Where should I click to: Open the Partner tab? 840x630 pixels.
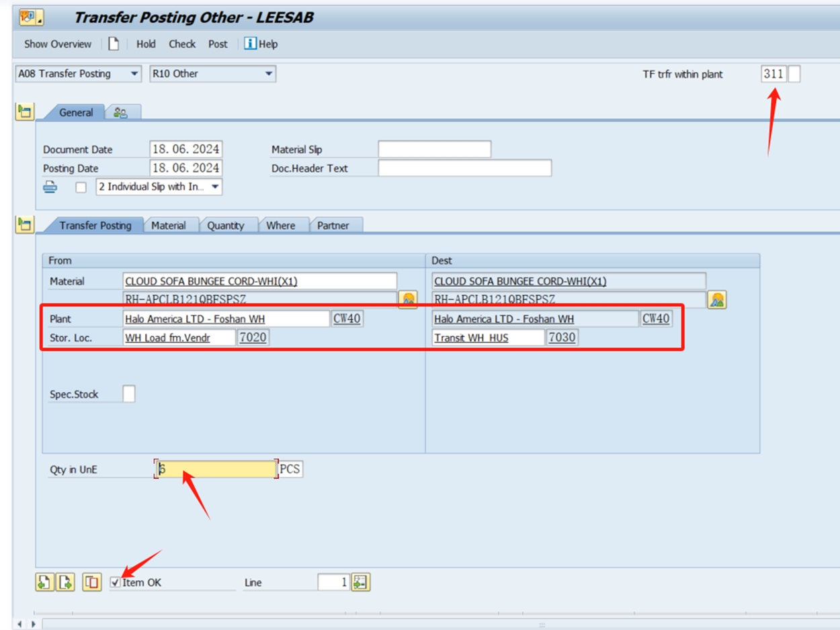tap(333, 226)
